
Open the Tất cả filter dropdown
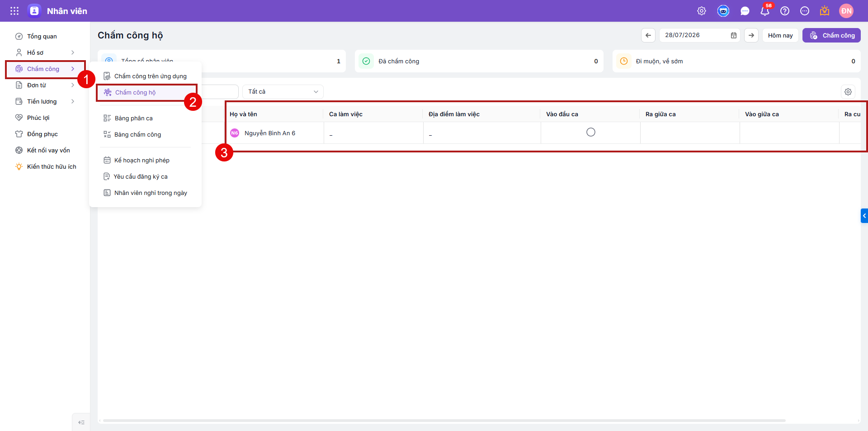(x=283, y=92)
